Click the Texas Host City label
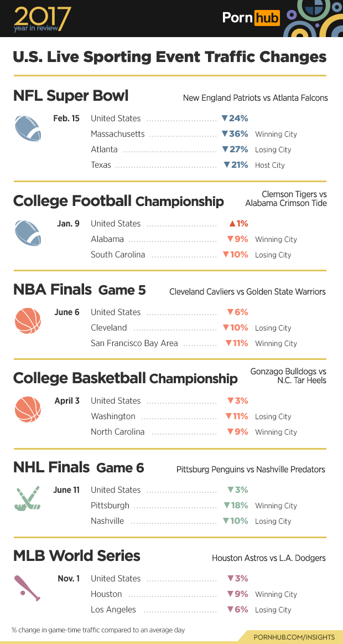Image resolution: width=343 pixels, height=644 pixels. [270, 165]
